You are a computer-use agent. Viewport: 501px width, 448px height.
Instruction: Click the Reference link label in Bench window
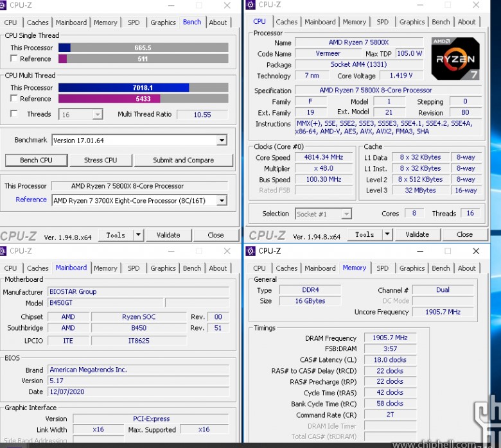click(x=31, y=200)
